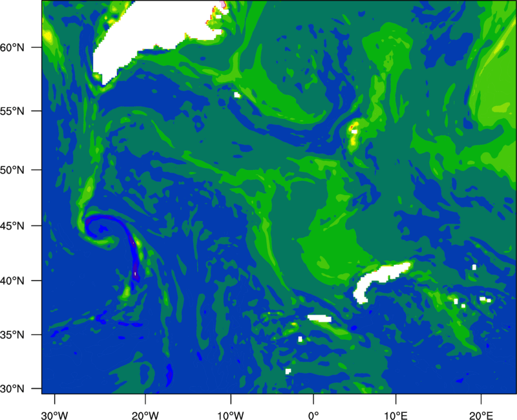Select the 20°W longitude label
The image size is (517, 420).
click(145, 415)
